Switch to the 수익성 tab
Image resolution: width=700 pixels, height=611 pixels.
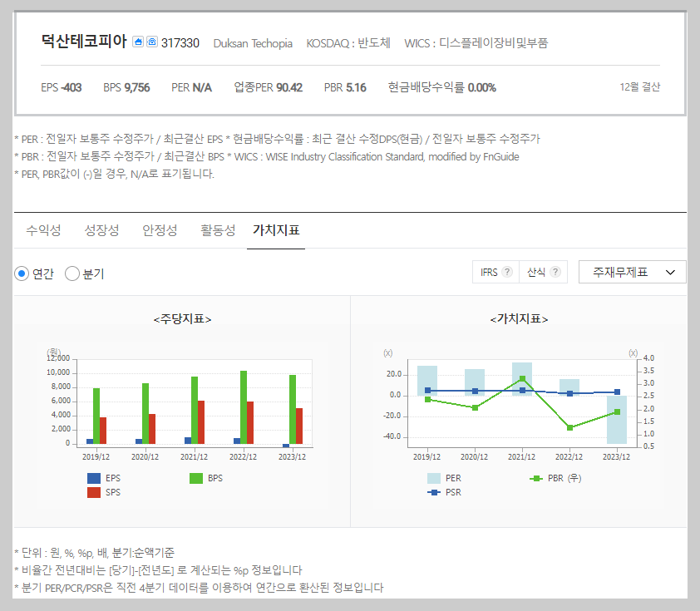[43, 230]
